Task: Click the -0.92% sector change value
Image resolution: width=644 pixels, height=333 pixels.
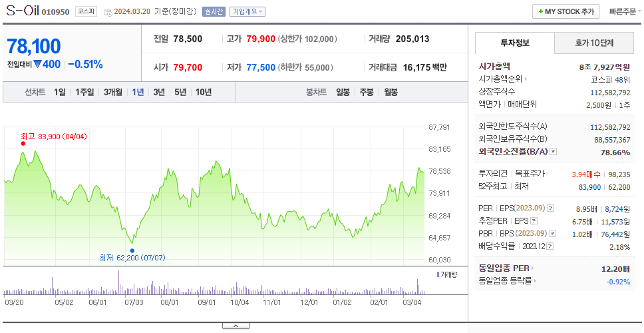Action: pyautogui.click(x=618, y=282)
